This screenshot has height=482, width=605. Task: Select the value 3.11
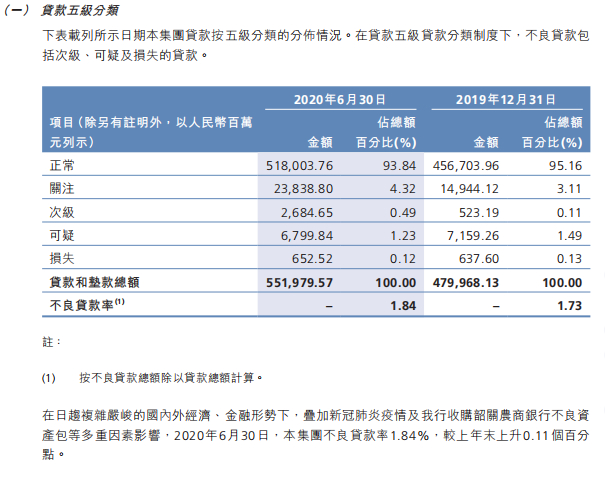click(569, 189)
